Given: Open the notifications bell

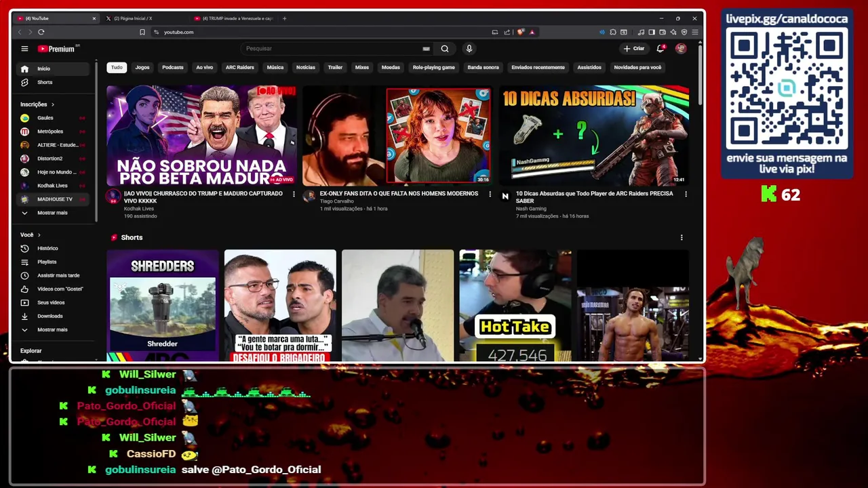Looking at the screenshot, I should [660, 49].
